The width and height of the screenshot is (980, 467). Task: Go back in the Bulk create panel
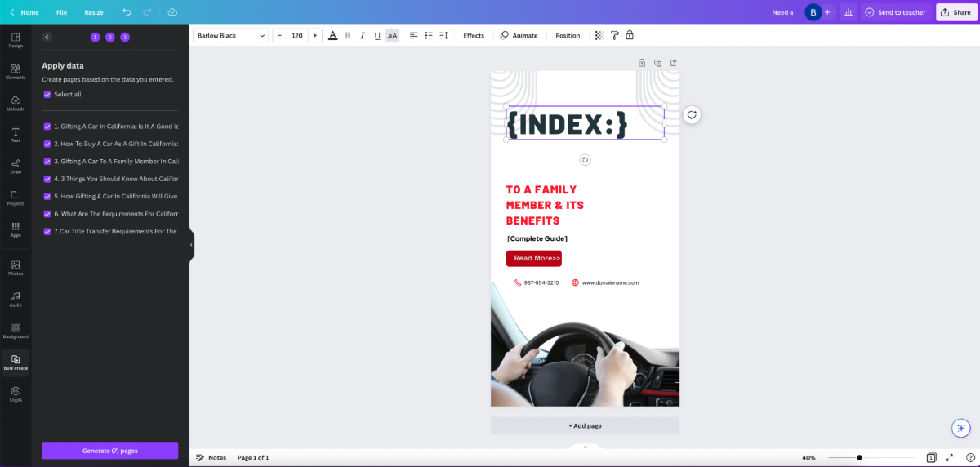(47, 37)
